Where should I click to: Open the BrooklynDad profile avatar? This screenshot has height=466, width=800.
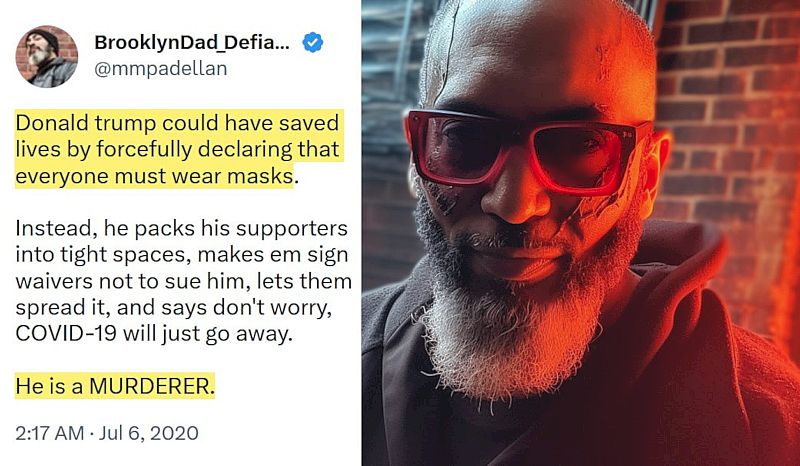46,56
